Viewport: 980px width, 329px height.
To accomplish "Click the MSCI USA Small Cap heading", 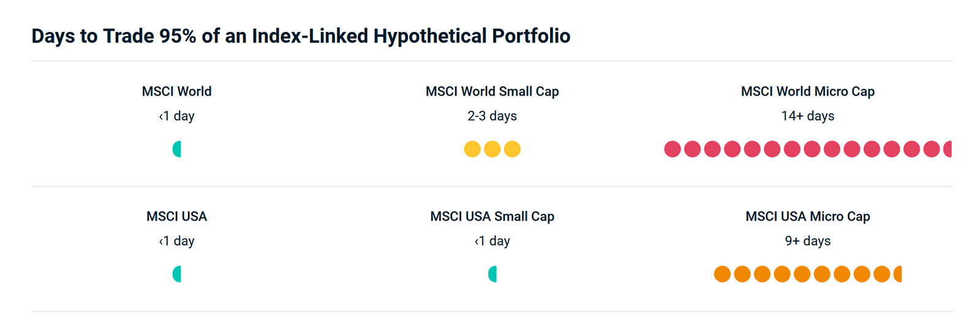I will click(492, 216).
